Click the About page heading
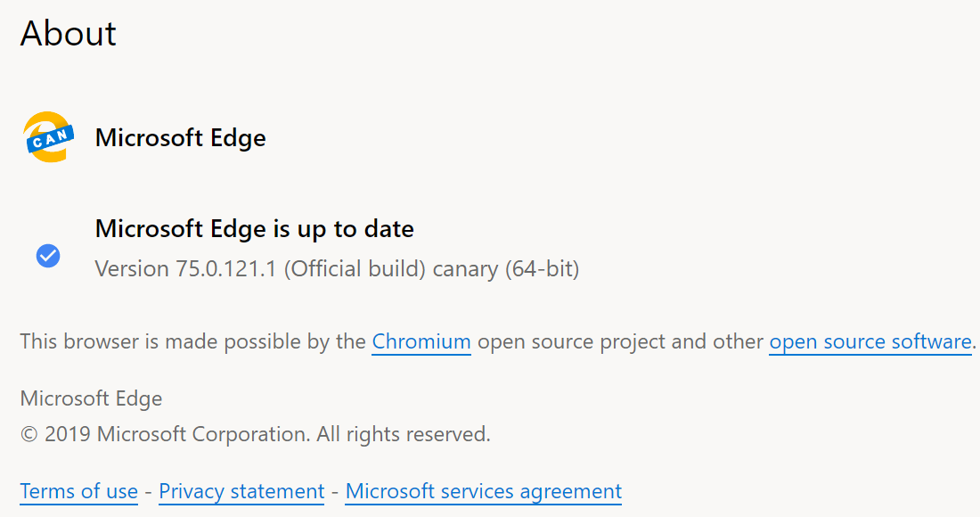This screenshot has width=980, height=517. [x=69, y=34]
